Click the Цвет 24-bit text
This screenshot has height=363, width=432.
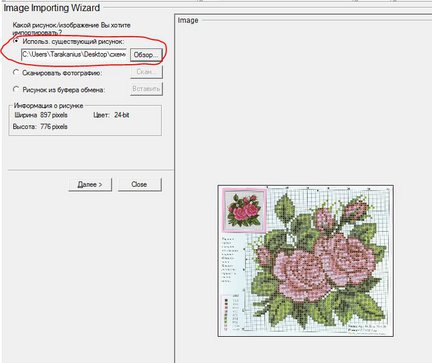pos(111,115)
